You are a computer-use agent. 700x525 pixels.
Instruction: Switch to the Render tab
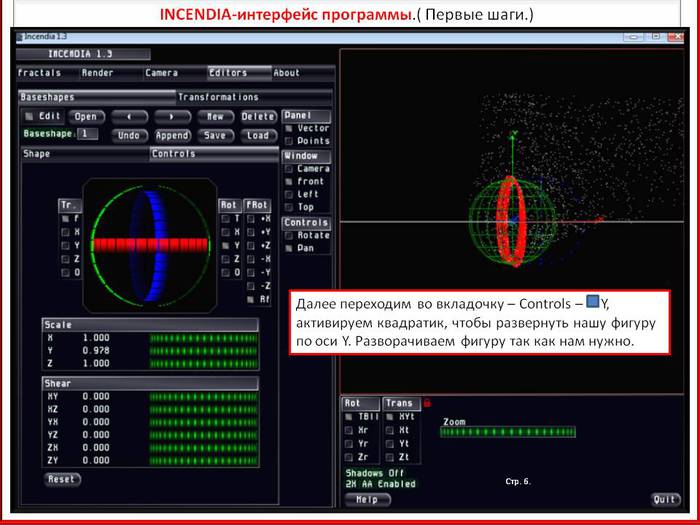[112, 73]
